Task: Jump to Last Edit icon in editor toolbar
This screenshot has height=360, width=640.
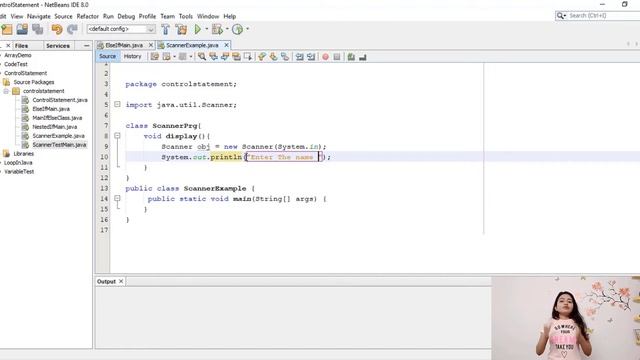Action: pos(155,57)
